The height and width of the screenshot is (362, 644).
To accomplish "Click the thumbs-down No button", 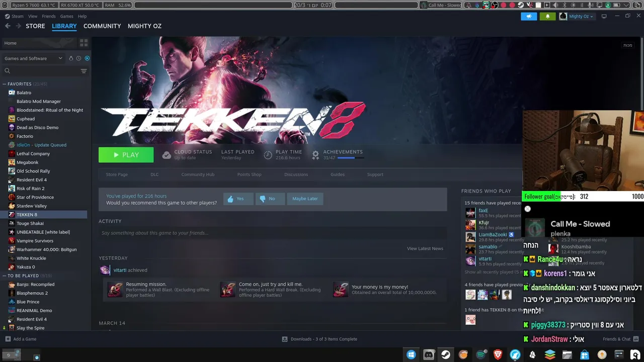I will tap(270, 199).
